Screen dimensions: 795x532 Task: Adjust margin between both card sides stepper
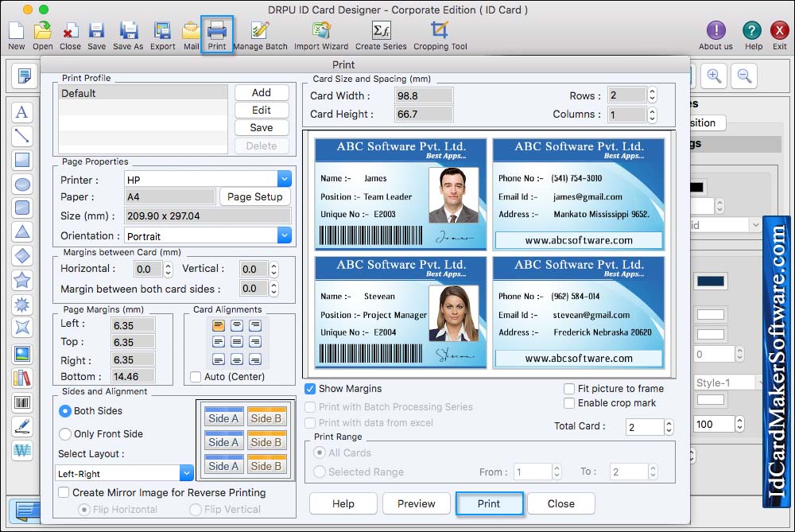tap(273, 289)
